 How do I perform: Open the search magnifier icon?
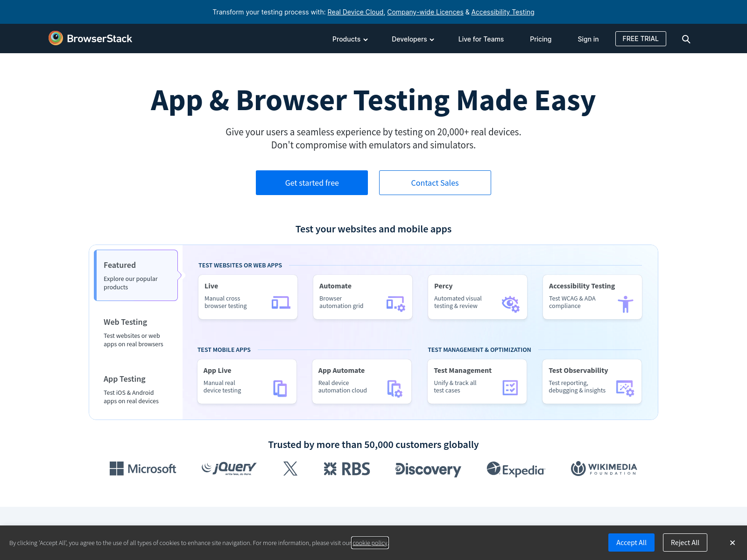pos(686,39)
